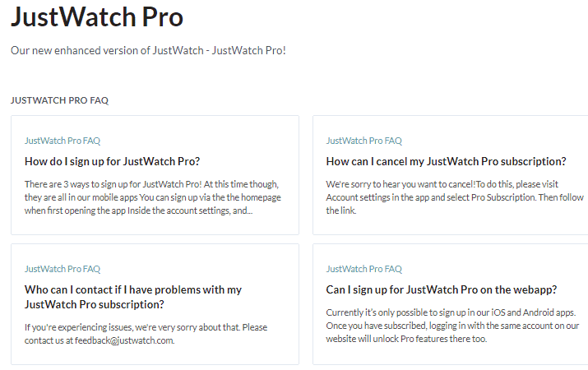Select the contact problems FAQ card body
The height and width of the screenshot is (370, 588).
point(155,304)
